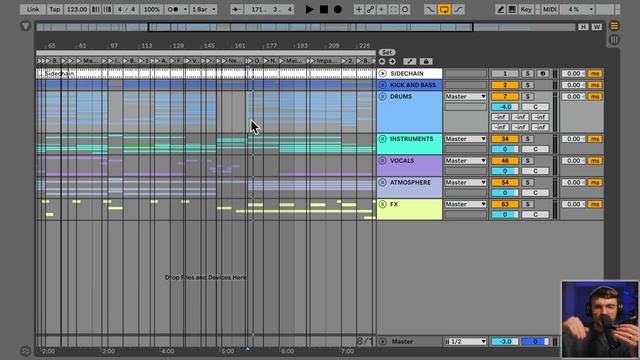This screenshot has width=640, height=360.
Task: Toggle the Automation Arm link icon
Action: [370, 9]
